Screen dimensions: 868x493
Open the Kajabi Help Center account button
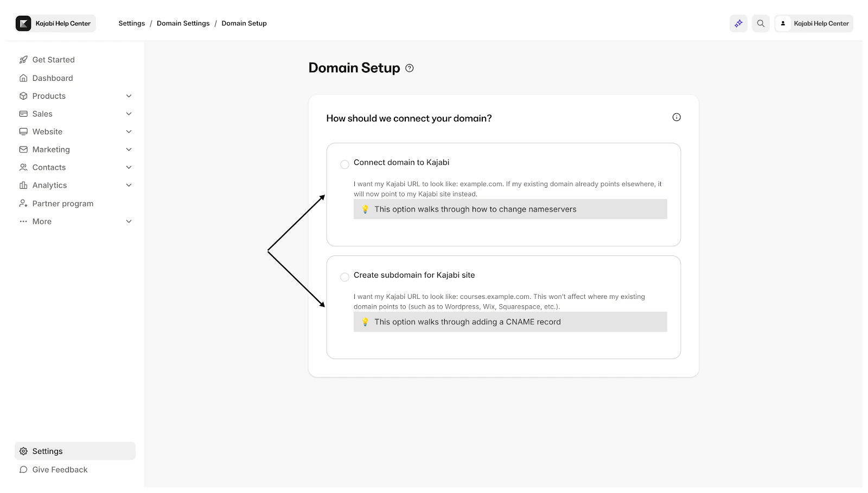point(813,23)
